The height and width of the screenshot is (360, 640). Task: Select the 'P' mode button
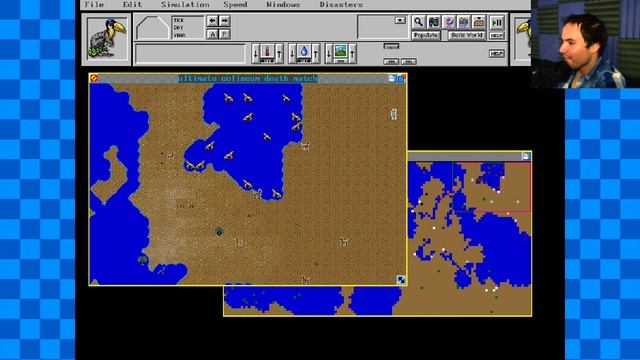click(225, 34)
